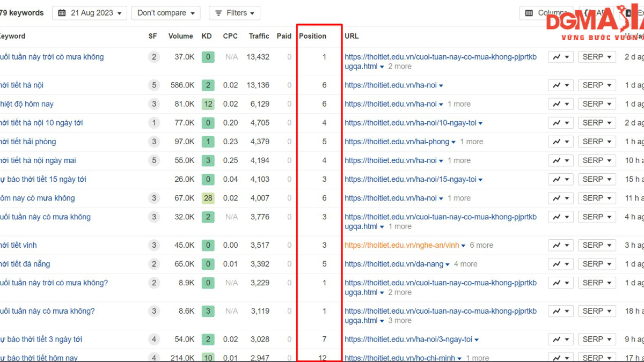Click volume value 586.0K
Screen dimensions: 644x362
[182, 85]
